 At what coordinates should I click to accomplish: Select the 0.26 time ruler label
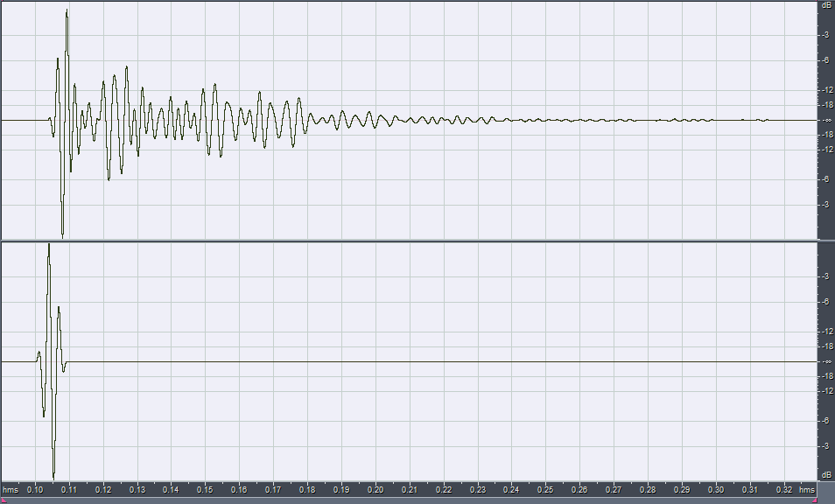pos(579,490)
